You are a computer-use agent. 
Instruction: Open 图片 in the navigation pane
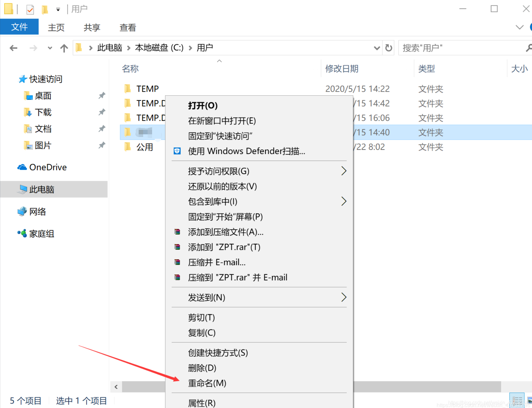tap(38, 145)
